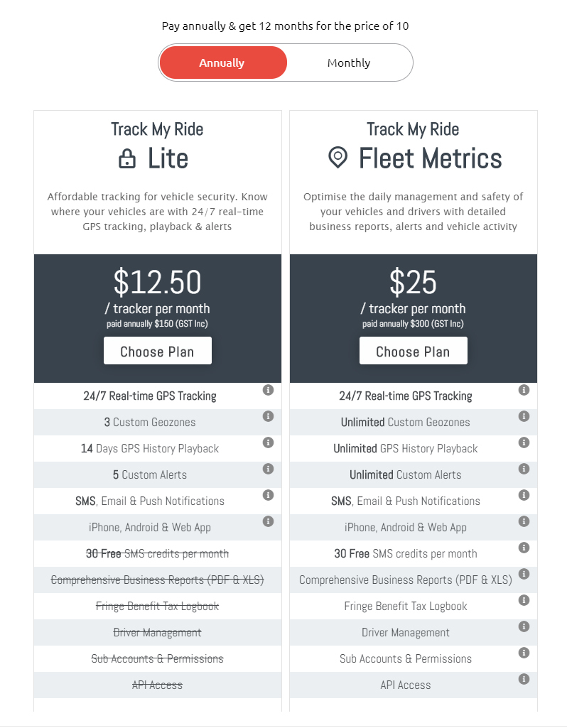Image resolution: width=567 pixels, height=728 pixels.
Task: Open info icon for 14 Days GPS History Playback
Action: coord(268,442)
